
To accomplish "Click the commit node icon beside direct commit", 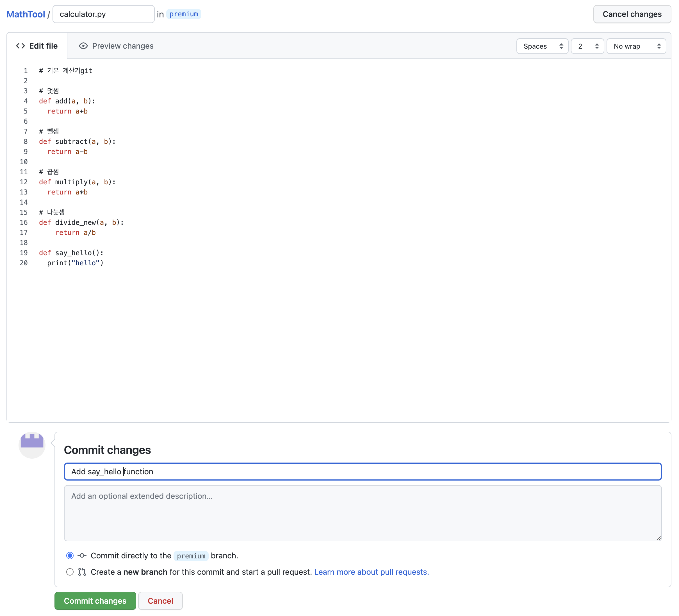I will [82, 555].
